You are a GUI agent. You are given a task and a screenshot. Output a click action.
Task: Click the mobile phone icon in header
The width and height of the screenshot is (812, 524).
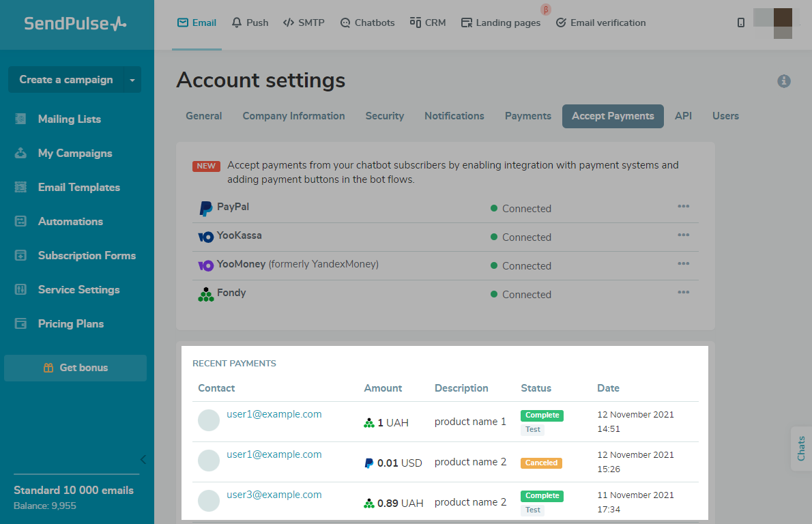[x=741, y=23]
